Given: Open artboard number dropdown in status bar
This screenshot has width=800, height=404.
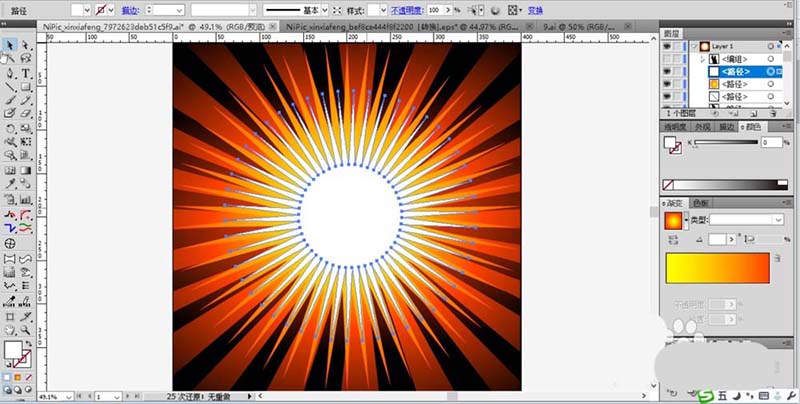Looking at the screenshot, I should (117, 396).
